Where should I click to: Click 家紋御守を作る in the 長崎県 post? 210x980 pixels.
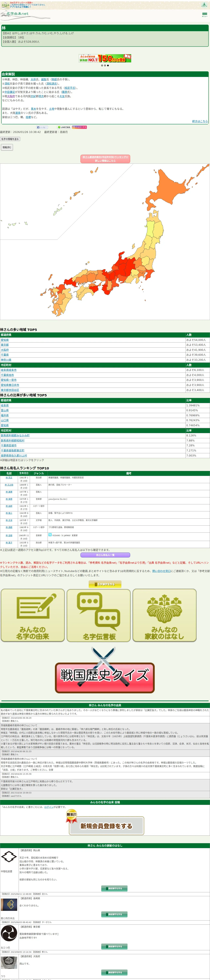tap(114, 914)
